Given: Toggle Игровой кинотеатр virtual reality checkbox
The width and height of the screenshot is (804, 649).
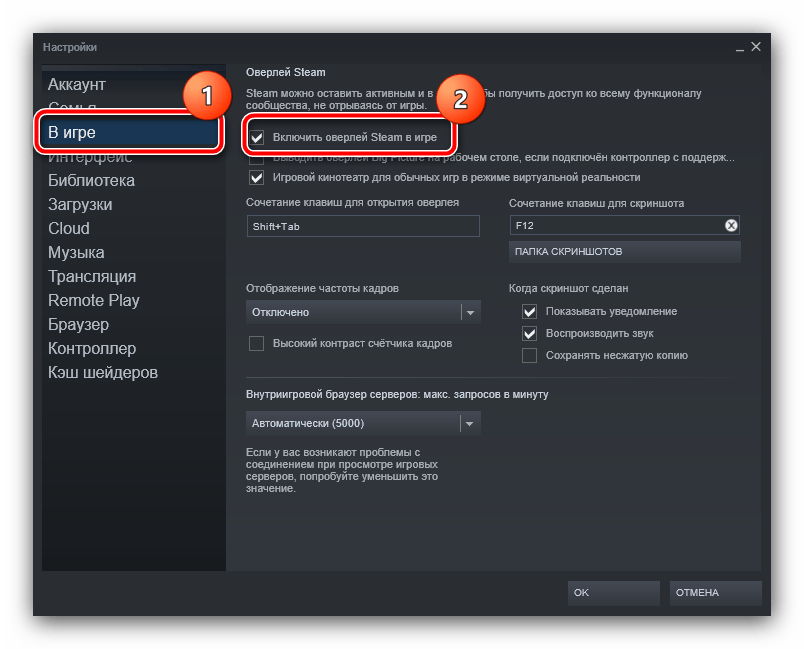Looking at the screenshot, I should click(256, 177).
